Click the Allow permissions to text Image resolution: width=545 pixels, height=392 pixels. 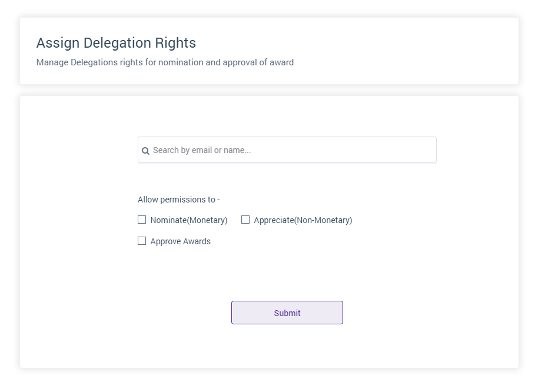pyautogui.click(x=179, y=200)
